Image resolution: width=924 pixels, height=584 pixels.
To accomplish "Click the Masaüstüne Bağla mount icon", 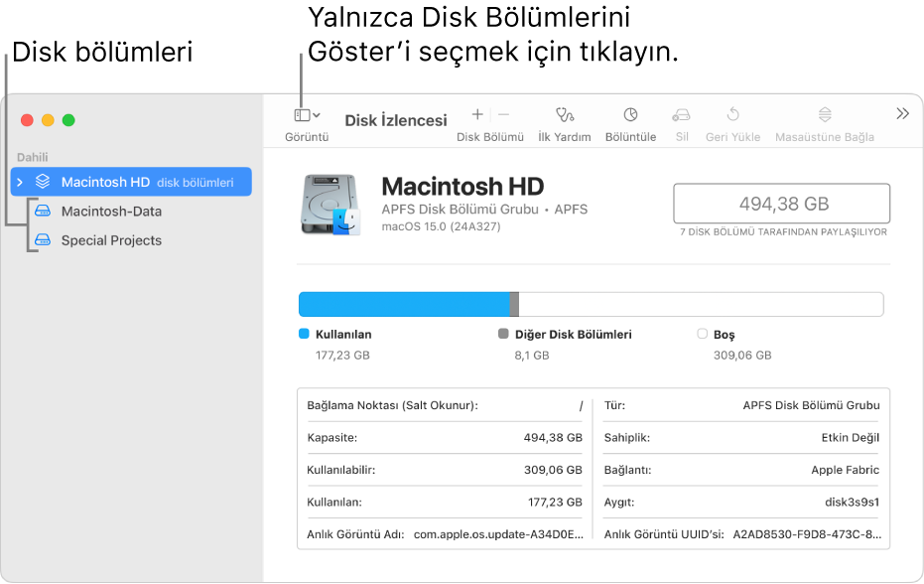I will 825,114.
